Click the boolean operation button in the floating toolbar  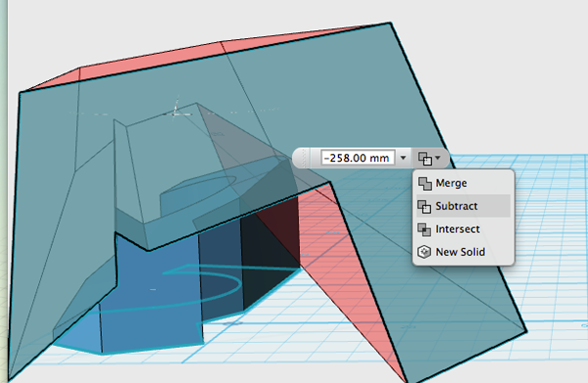425,158
